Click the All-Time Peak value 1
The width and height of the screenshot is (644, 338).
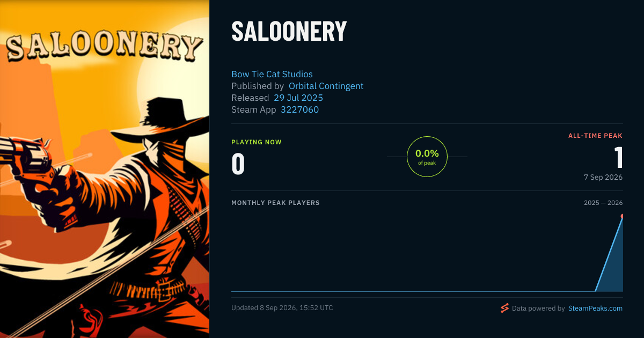click(618, 158)
